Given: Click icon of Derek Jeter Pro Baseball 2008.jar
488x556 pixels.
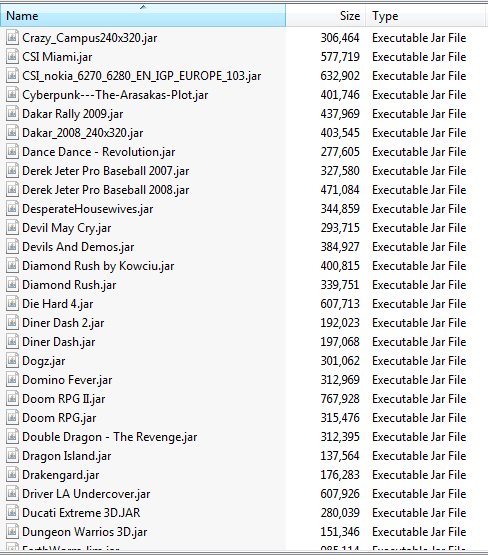Looking at the screenshot, I should 12,190.
